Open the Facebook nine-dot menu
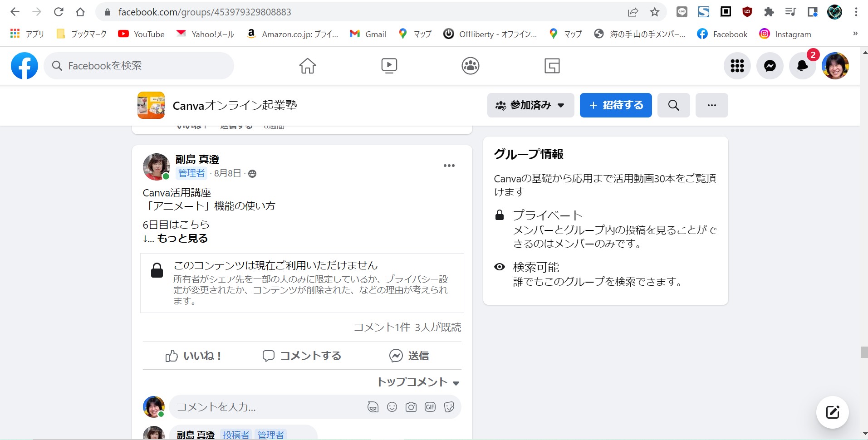 (737, 66)
